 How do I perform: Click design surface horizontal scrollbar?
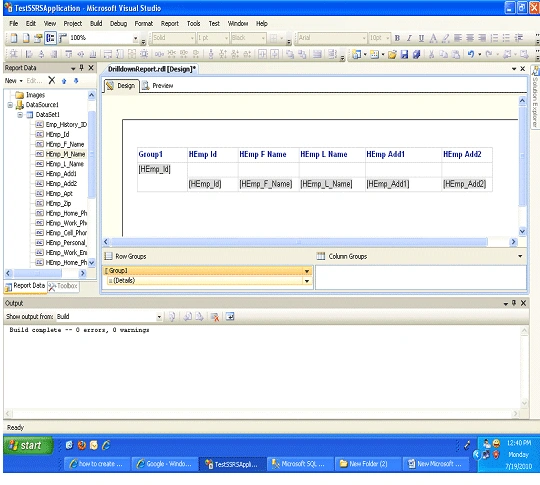299,242
